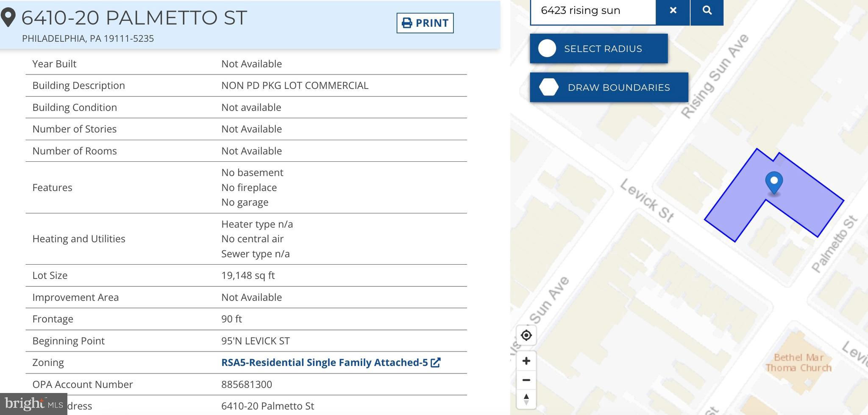
Task: Click the magnifying glass search icon
Action: (x=707, y=11)
